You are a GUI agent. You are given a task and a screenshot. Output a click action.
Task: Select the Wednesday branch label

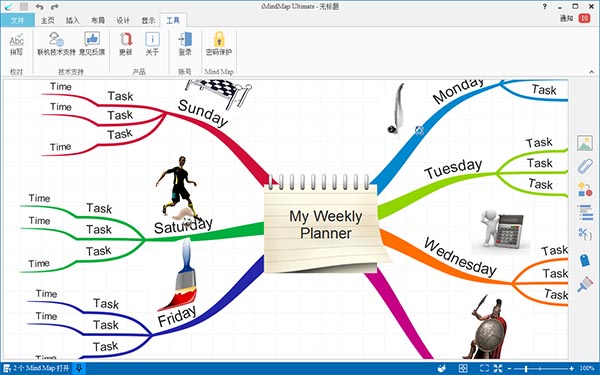tap(460, 257)
